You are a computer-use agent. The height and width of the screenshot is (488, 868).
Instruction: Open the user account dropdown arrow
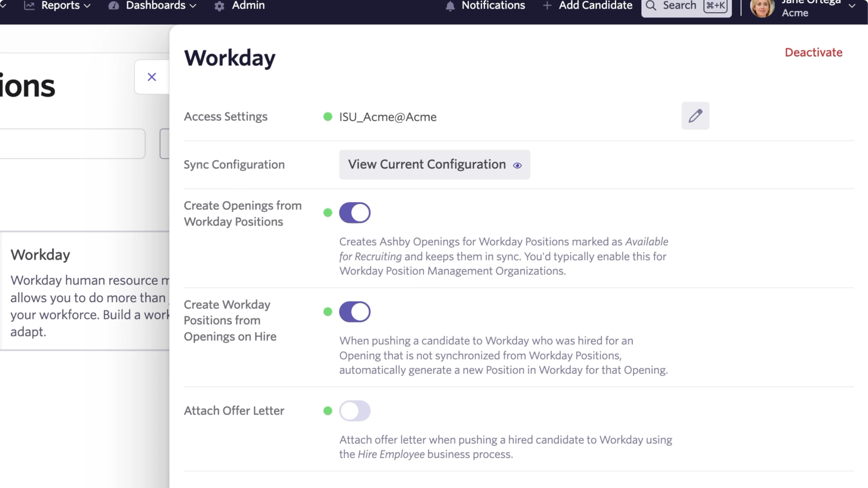coord(851,6)
